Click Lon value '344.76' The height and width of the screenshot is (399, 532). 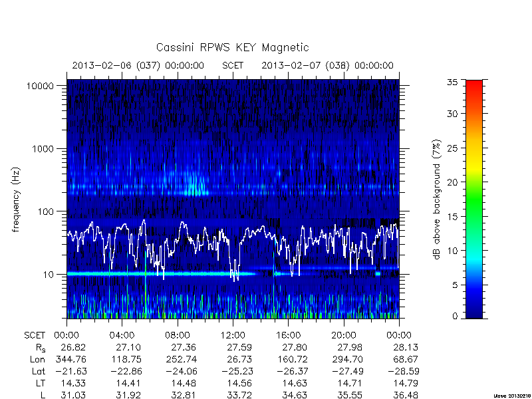click(x=70, y=359)
